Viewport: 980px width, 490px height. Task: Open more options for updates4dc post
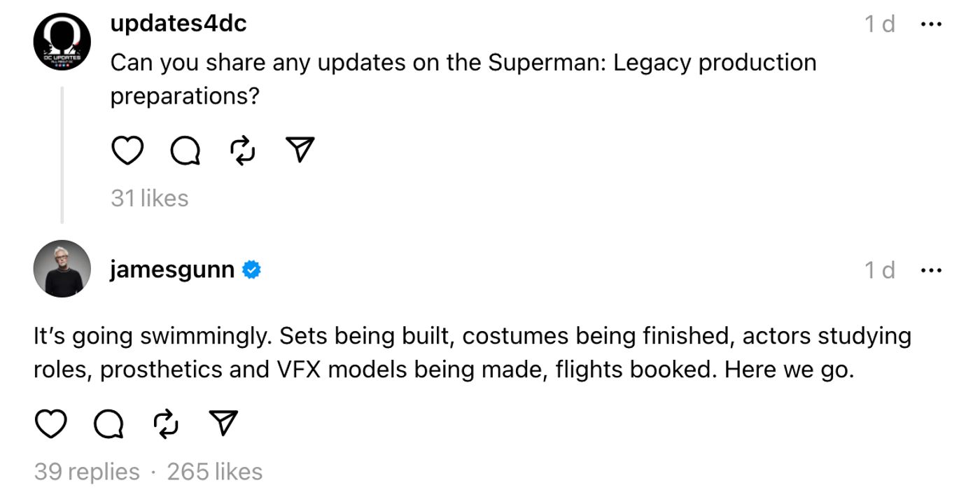click(931, 24)
